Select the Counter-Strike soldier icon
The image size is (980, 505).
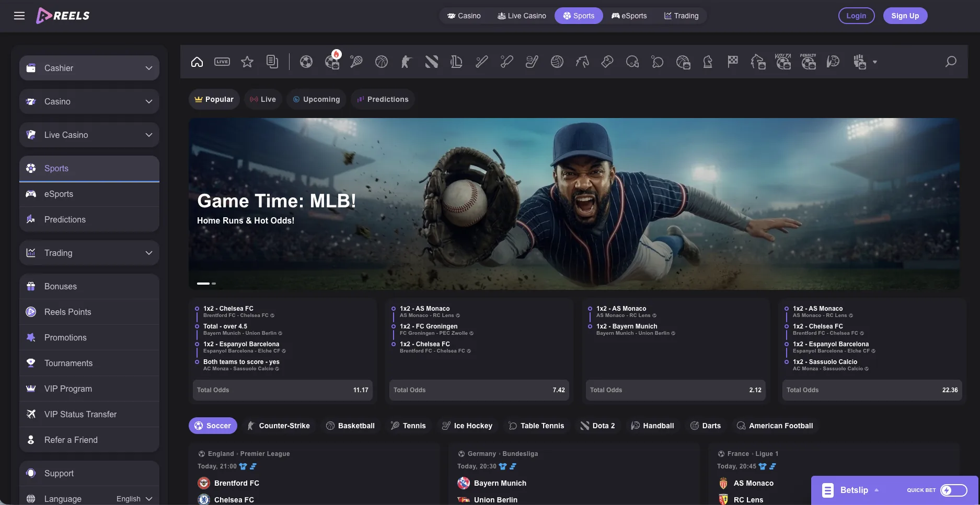pyautogui.click(x=406, y=62)
